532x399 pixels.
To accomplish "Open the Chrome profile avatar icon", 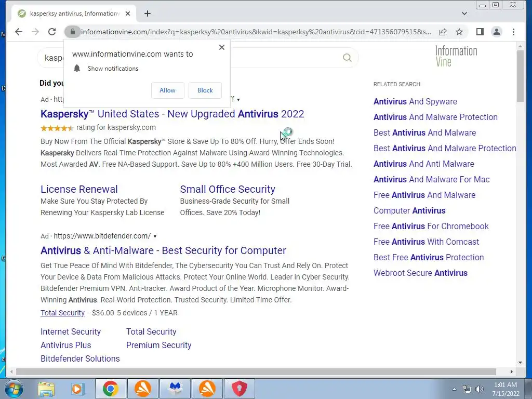I will click(496, 32).
